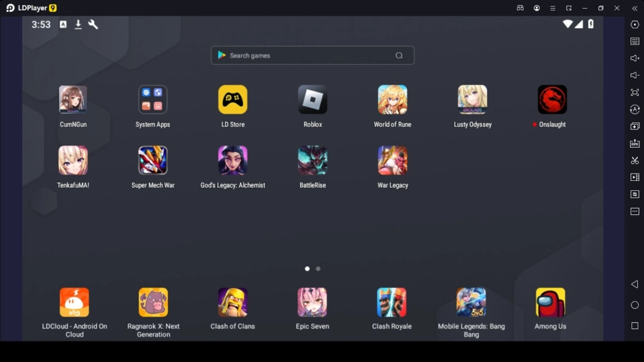Launch LD Store
Viewport: 644px width, 362px height.
tap(233, 99)
